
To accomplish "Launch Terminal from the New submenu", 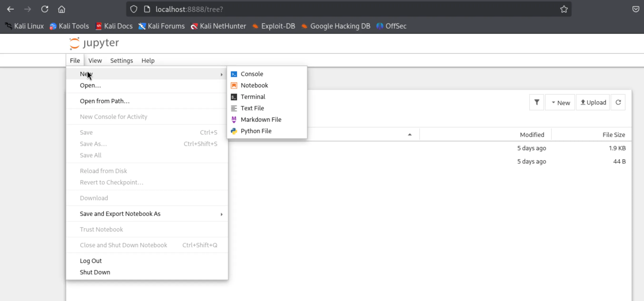I will tap(253, 97).
